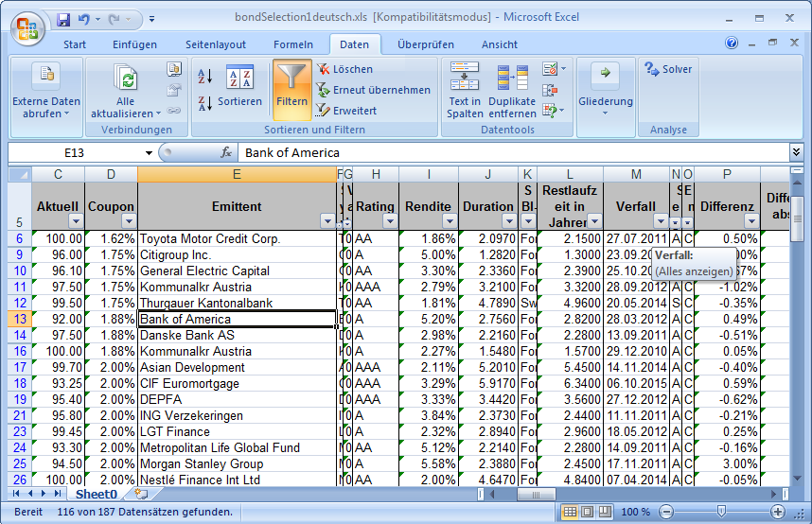This screenshot has height=524, width=812.
Task: Open the Start ribbon tab
Action: coord(75,44)
